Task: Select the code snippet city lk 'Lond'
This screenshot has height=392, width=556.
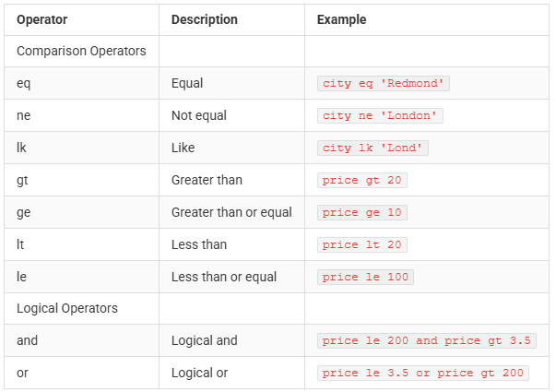Action: click(x=373, y=148)
